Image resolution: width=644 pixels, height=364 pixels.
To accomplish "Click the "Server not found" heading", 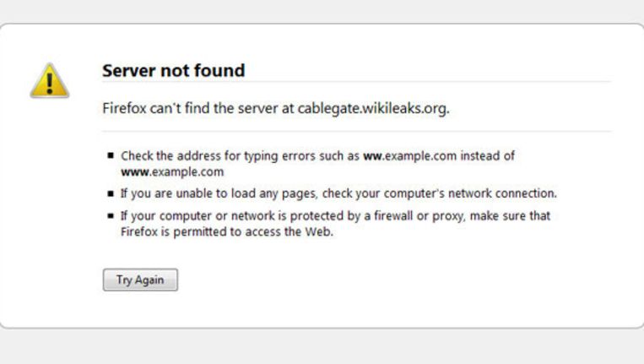I will point(173,71).
